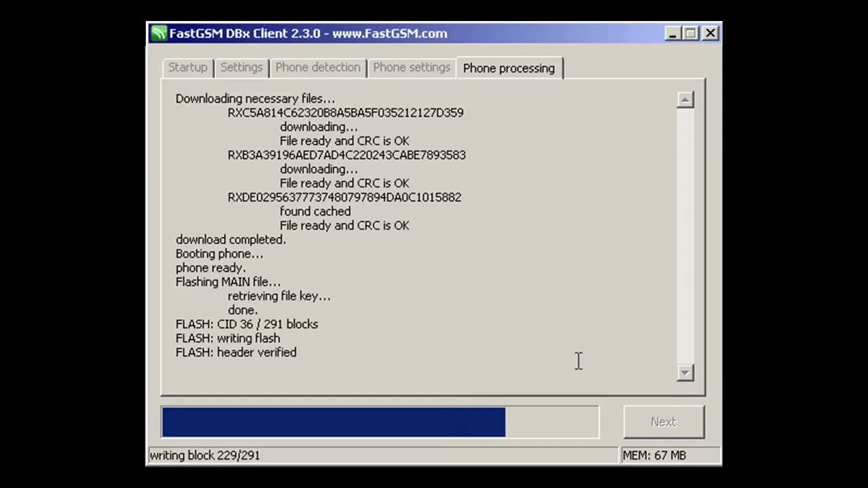Image resolution: width=868 pixels, height=488 pixels.
Task: Click the 'retrieving file key…' log line
Action: click(279, 296)
